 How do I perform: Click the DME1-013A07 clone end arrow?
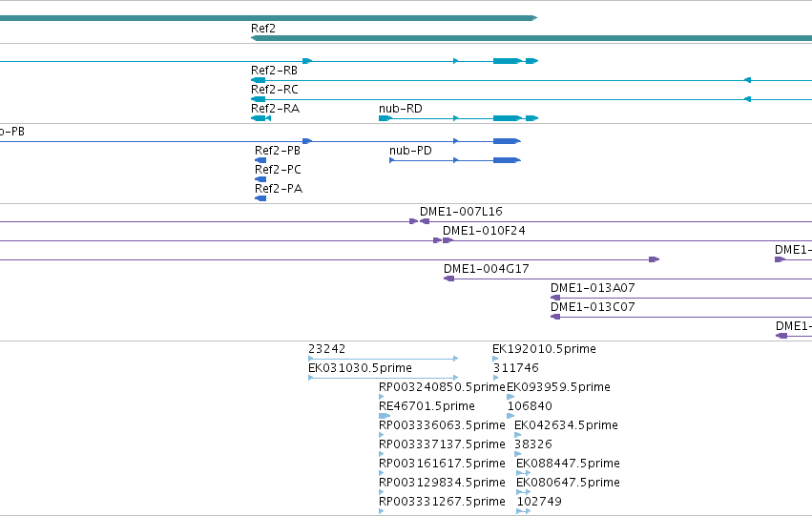[555, 299]
